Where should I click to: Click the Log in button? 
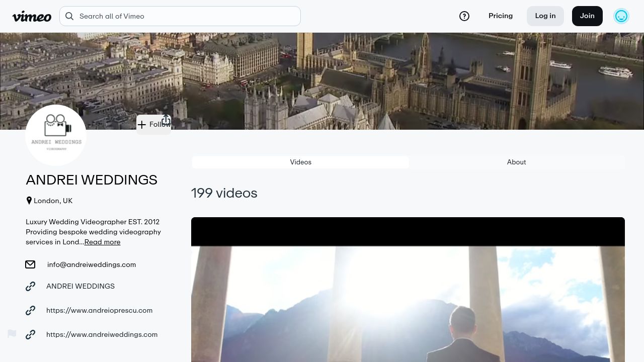[545, 16]
